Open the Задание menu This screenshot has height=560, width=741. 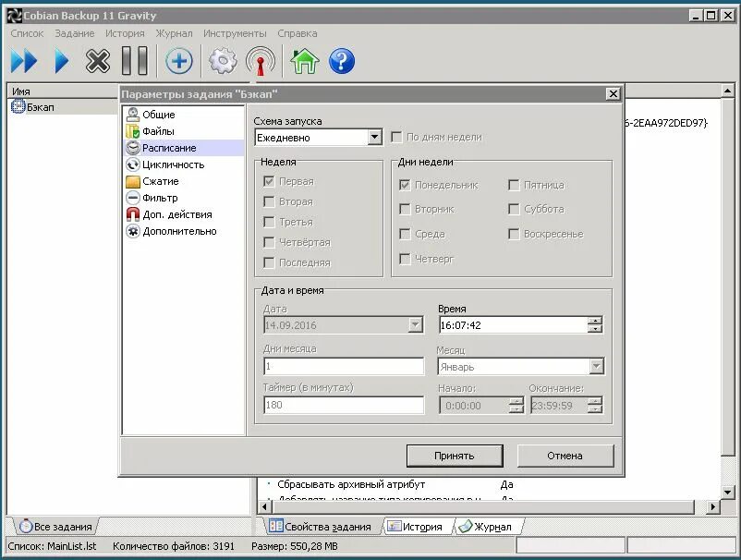click(75, 33)
